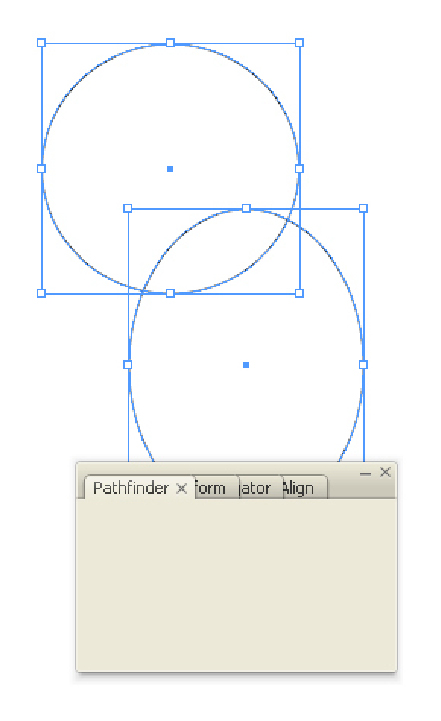Click the upper circle's center point
The width and height of the screenshot is (441, 721).
coord(170,169)
